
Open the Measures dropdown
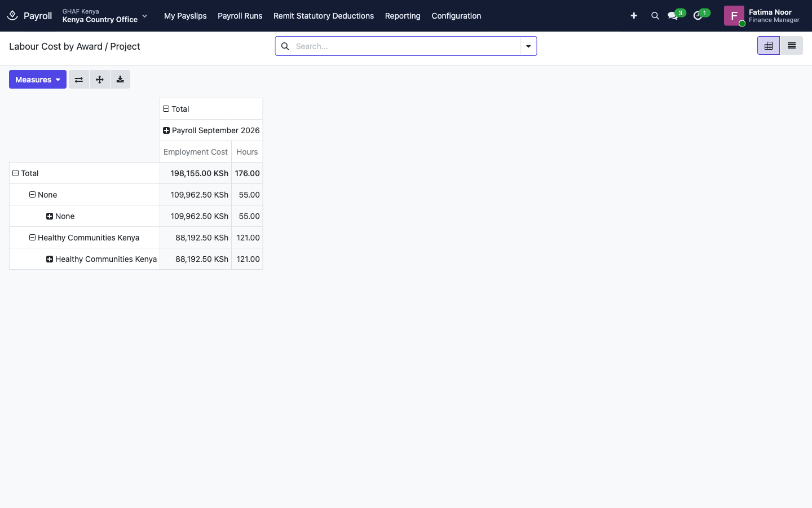point(38,80)
